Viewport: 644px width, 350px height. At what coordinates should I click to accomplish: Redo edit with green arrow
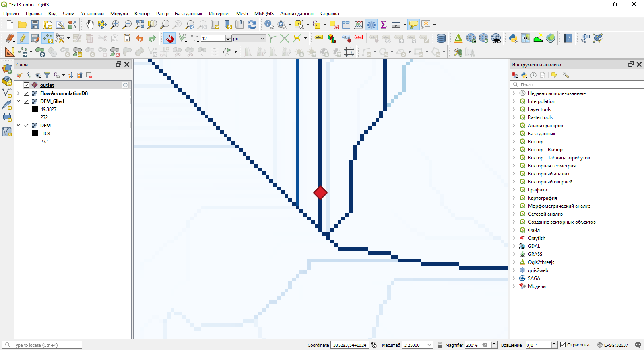pyautogui.click(x=152, y=38)
